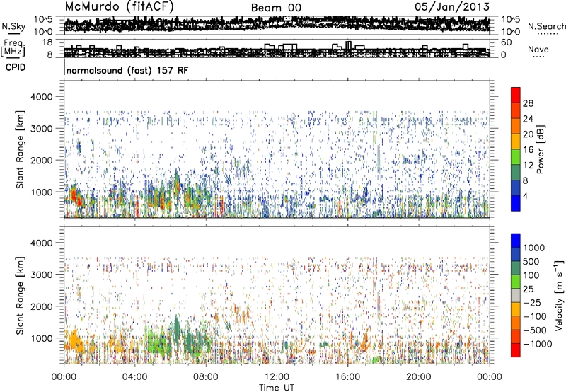Image resolution: width=566 pixels, height=392 pixels.
Task: Click the 'N.Sky' legend label
Action: pyautogui.click(x=13, y=26)
